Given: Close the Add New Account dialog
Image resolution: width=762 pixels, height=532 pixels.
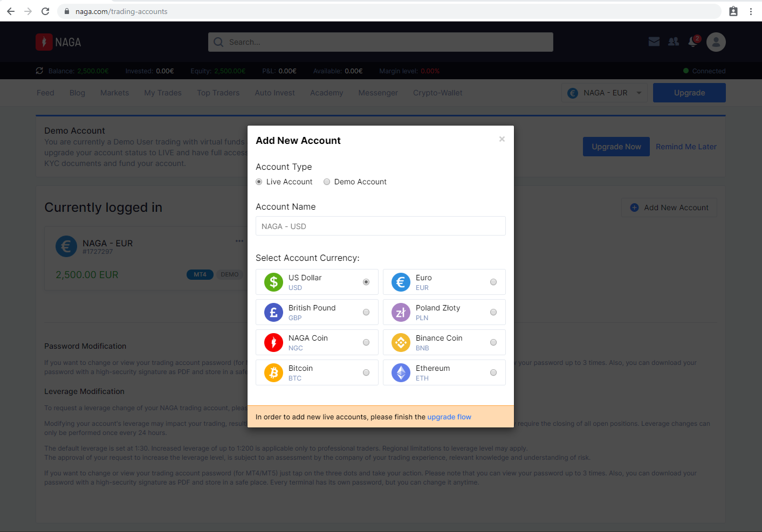Looking at the screenshot, I should 502,139.
